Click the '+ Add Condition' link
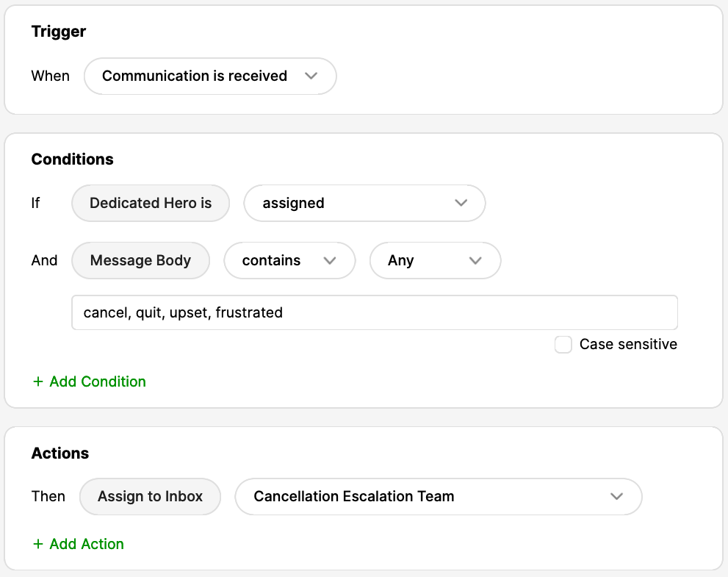 (89, 381)
